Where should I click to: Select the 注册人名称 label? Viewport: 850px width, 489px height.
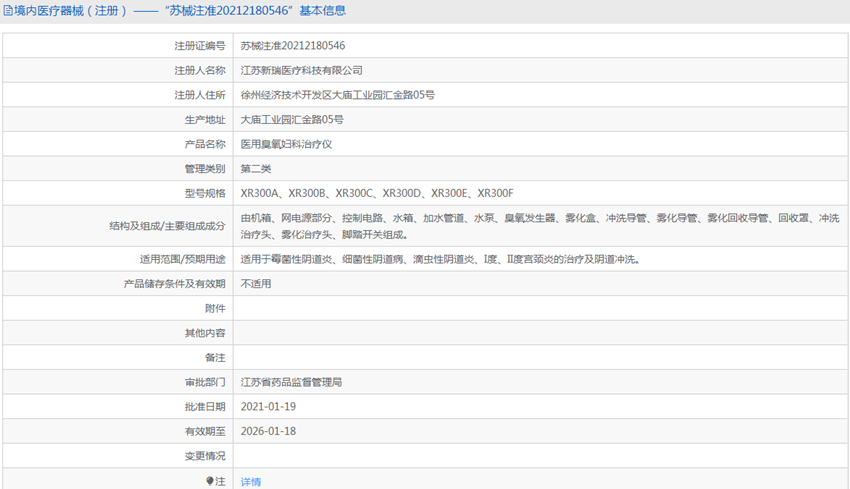point(199,70)
